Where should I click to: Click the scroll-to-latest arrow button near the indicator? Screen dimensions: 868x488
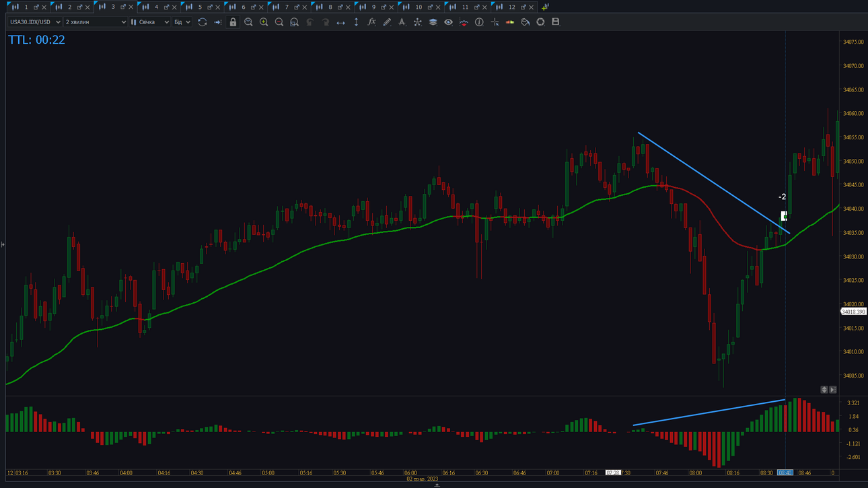pyautogui.click(x=833, y=390)
